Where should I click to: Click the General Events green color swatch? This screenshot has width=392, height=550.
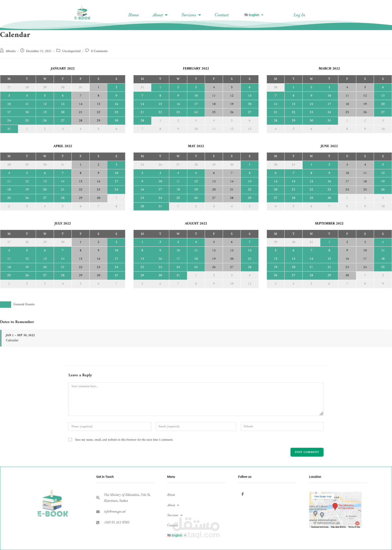pos(5,305)
